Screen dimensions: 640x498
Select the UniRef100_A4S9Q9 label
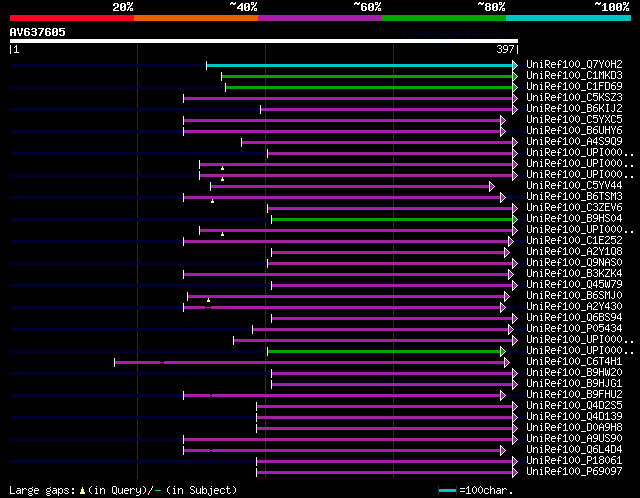pos(574,142)
